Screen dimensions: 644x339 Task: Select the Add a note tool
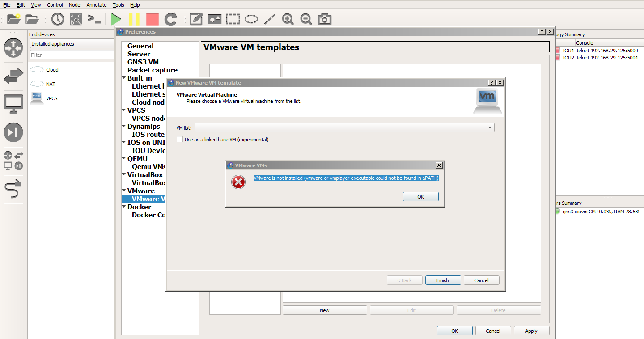(196, 19)
